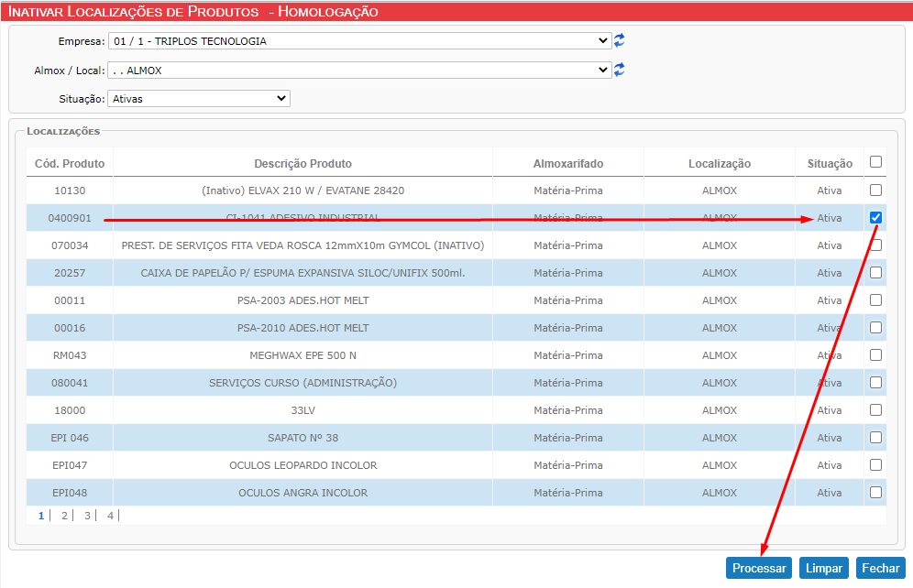
Task: Click the Fechar button
Action: tap(880, 568)
